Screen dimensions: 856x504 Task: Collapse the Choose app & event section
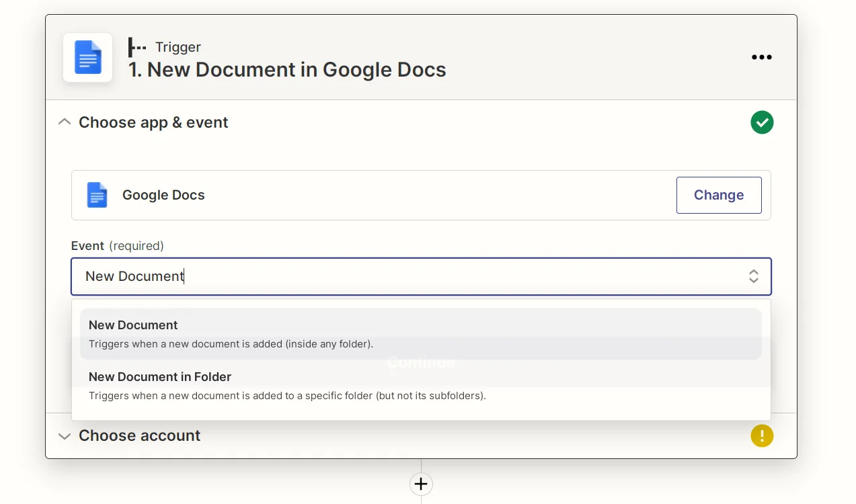65,122
